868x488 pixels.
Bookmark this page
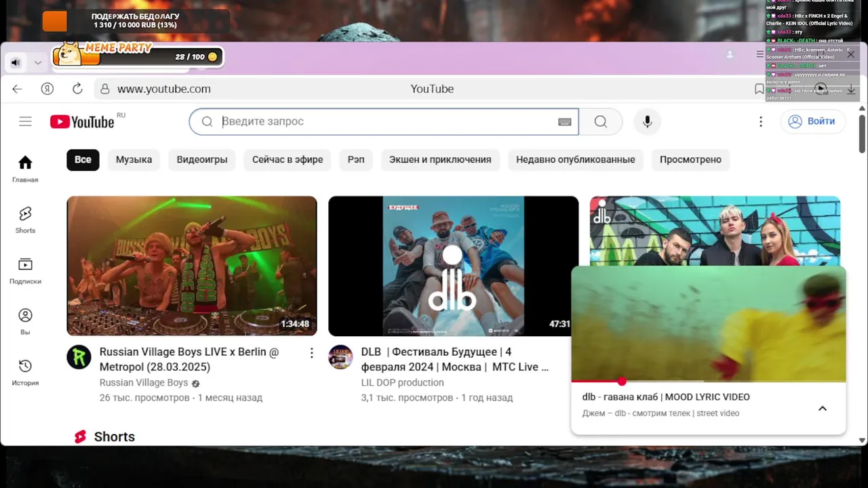click(759, 89)
